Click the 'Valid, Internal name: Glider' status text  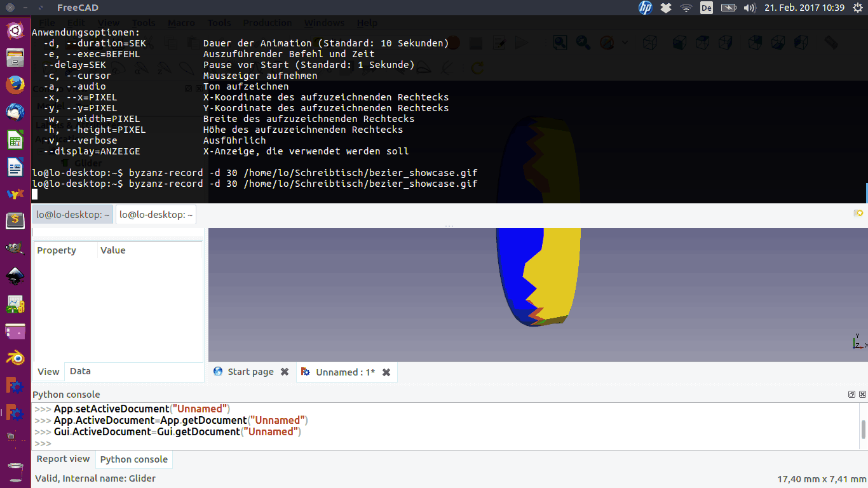[x=95, y=478]
